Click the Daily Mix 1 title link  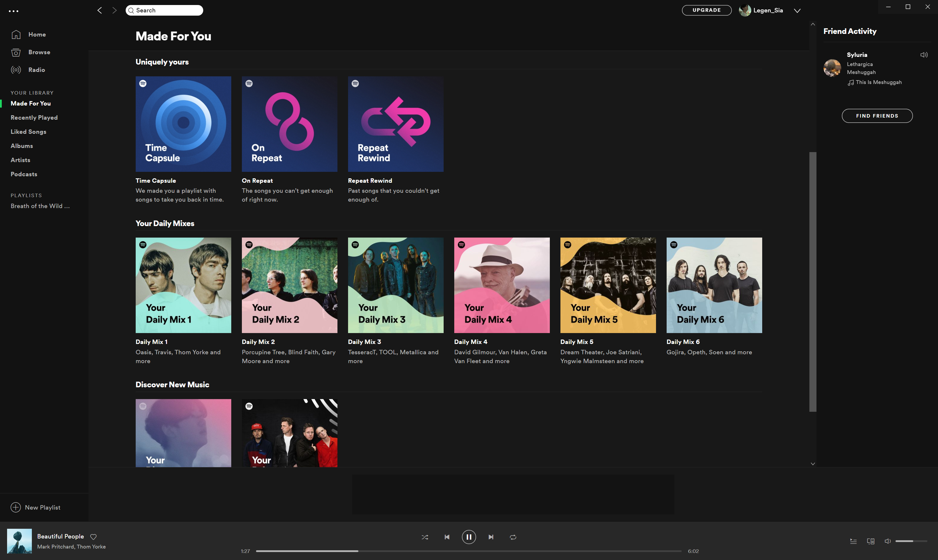tap(151, 342)
